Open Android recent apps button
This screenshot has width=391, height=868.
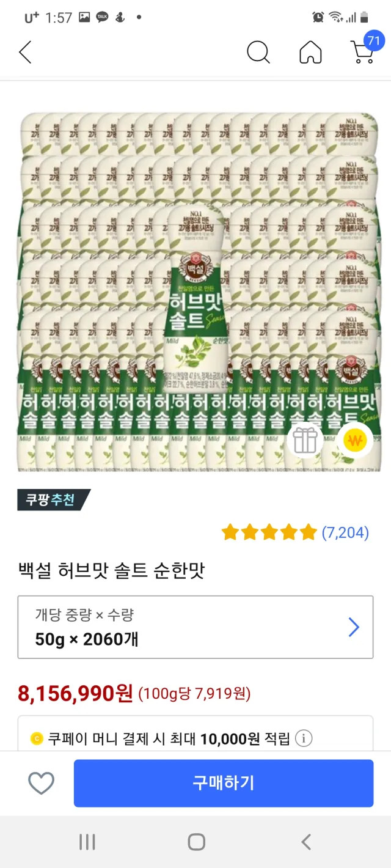pyautogui.click(x=87, y=842)
